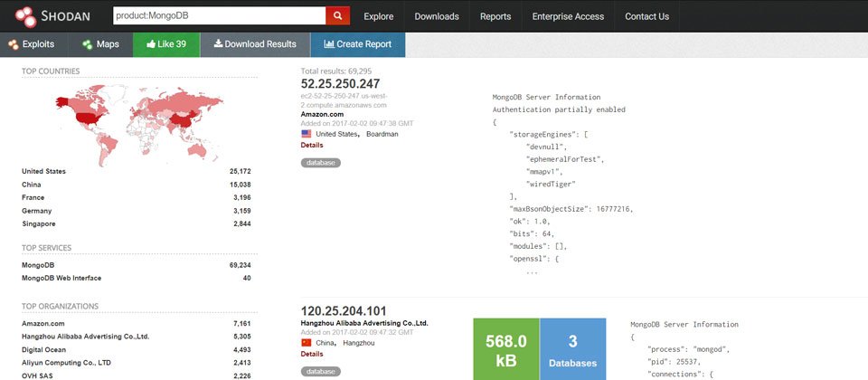This screenshot has width=868, height=380.
Task: Open the Contact Us page
Action: pos(647,16)
